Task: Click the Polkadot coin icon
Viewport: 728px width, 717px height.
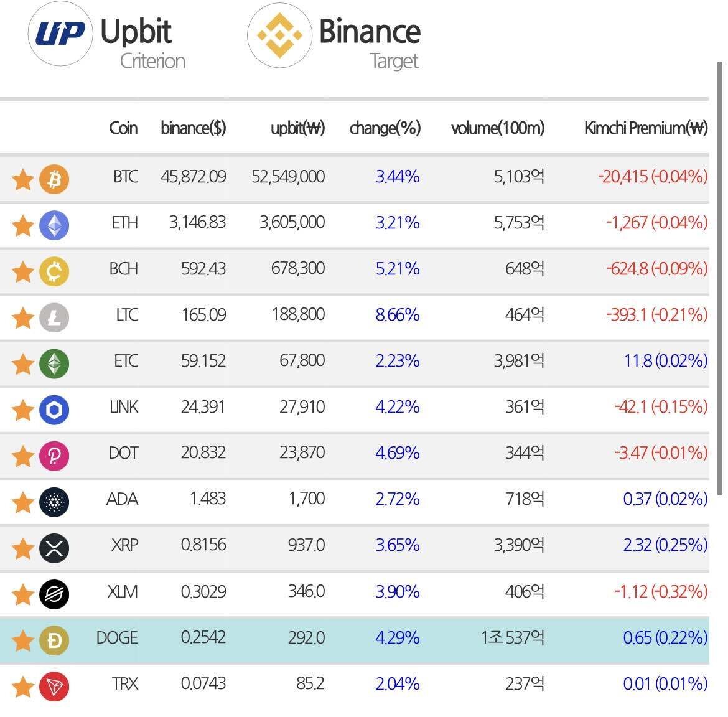Action: click(54, 456)
